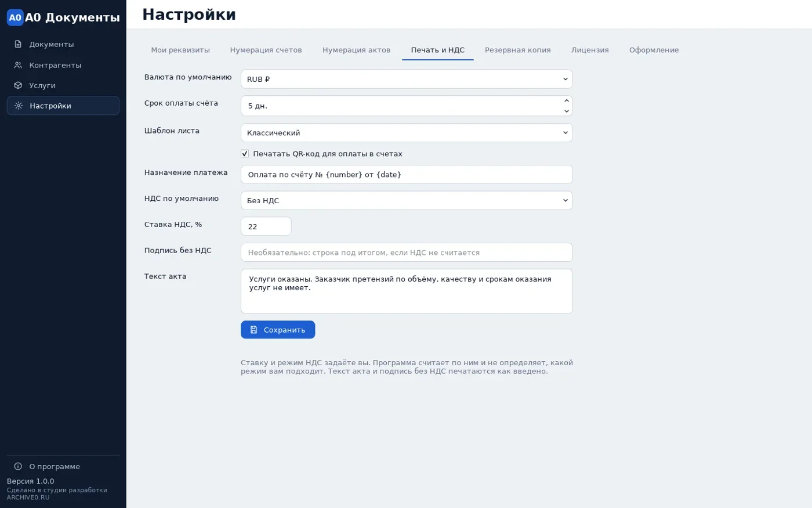Select the Печать и НДС tab

click(x=438, y=50)
